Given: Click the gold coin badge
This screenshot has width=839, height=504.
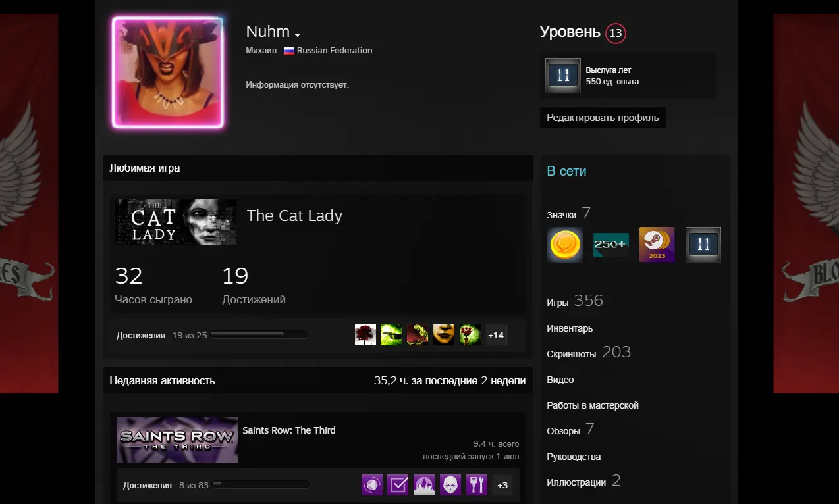Looking at the screenshot, I should tap(565, 245).
